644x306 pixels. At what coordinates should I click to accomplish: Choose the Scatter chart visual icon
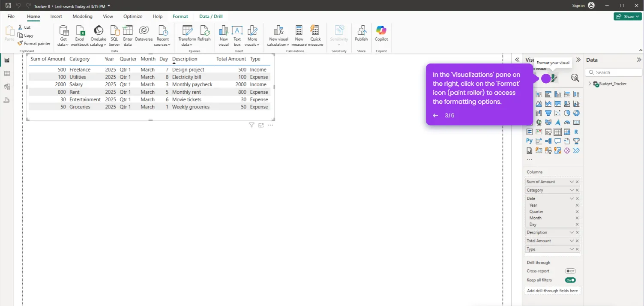[x=557, y=113]
